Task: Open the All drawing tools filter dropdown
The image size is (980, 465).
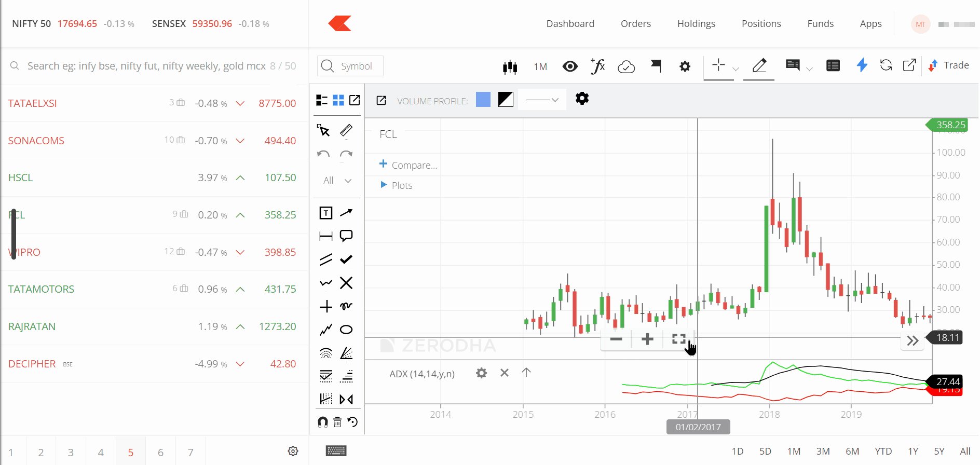Action: click(337, 181)
